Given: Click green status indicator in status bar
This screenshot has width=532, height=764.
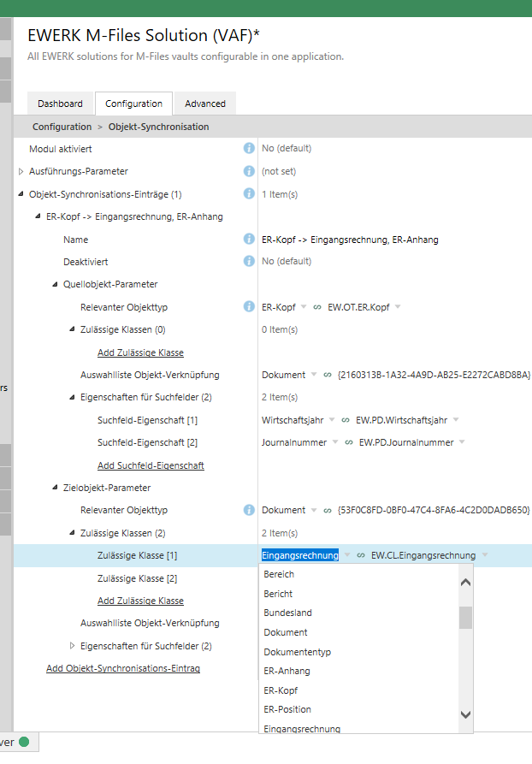Looking at the screenshot, I should (x=24, y=742).
